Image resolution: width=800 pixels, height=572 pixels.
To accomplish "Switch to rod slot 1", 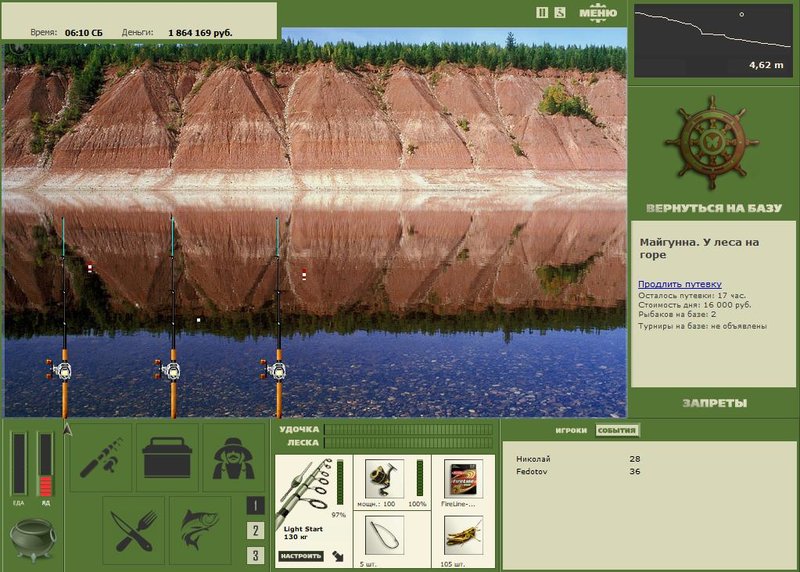I will pos(255,506).
